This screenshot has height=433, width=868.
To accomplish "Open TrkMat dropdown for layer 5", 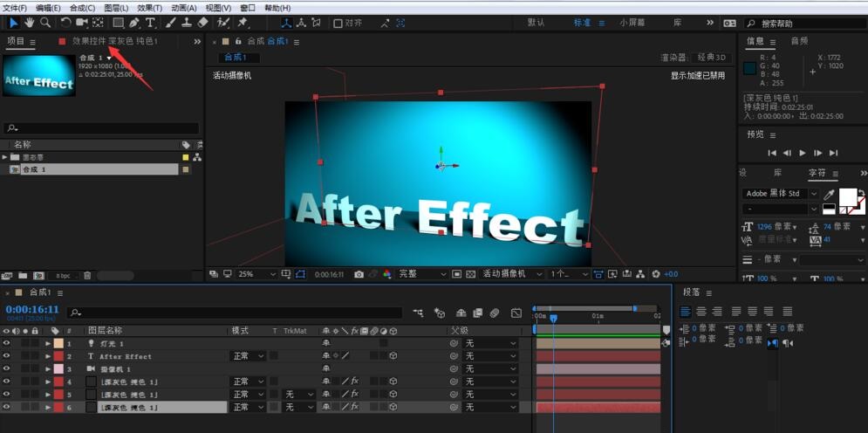I will point(299,395).
